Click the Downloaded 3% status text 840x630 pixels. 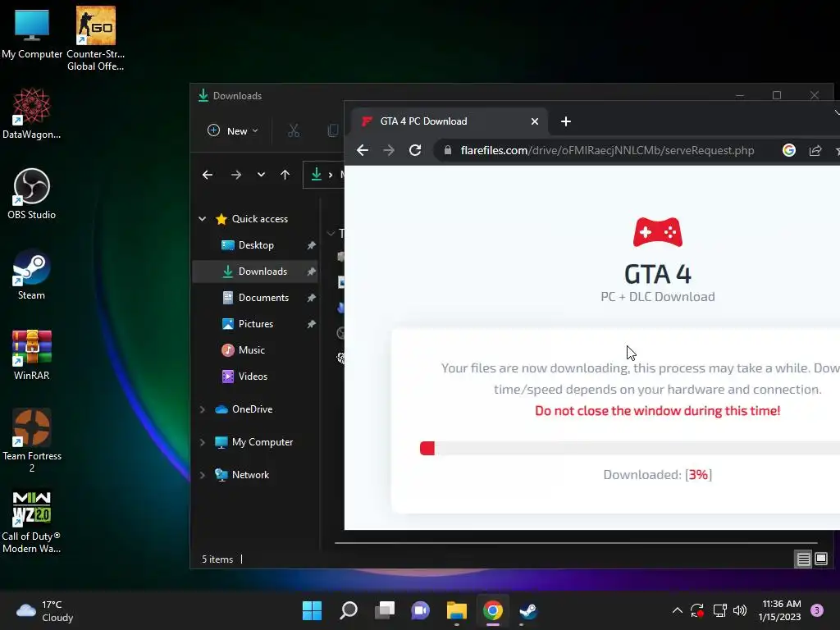coord(657,475)
